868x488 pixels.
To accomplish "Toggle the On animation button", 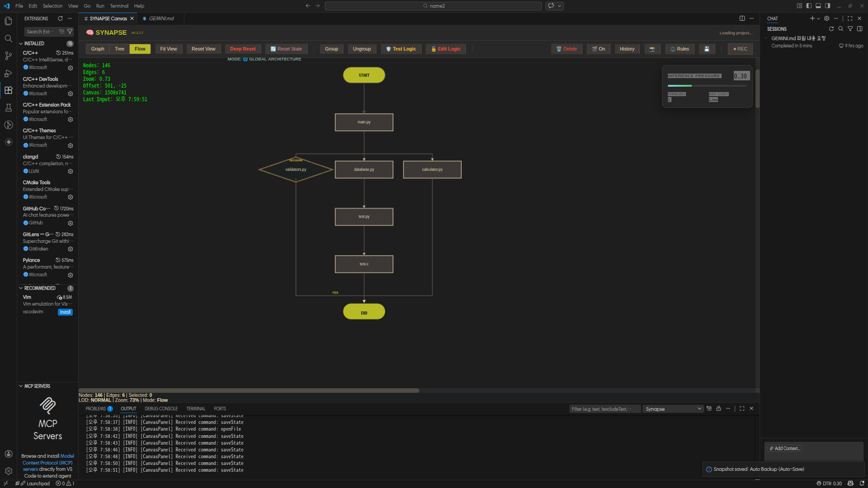I will pos(598,49).
